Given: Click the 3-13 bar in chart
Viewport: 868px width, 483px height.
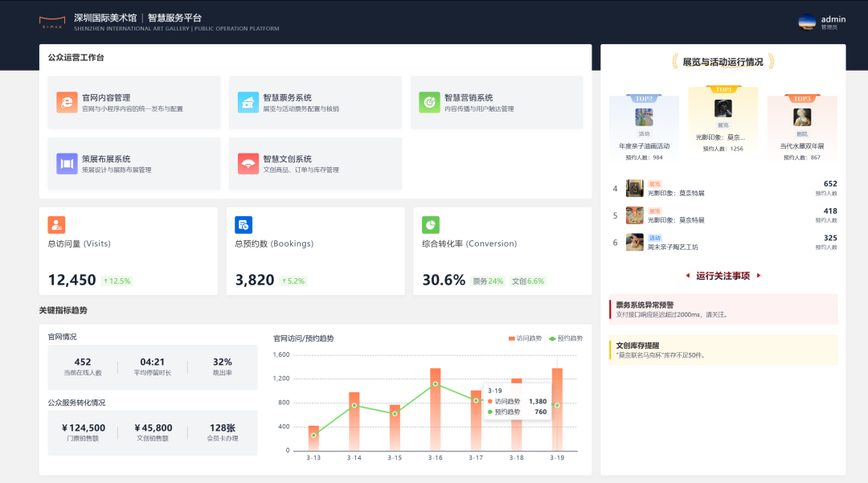Looking at the screenshot, I should click(x=313, y=438).
